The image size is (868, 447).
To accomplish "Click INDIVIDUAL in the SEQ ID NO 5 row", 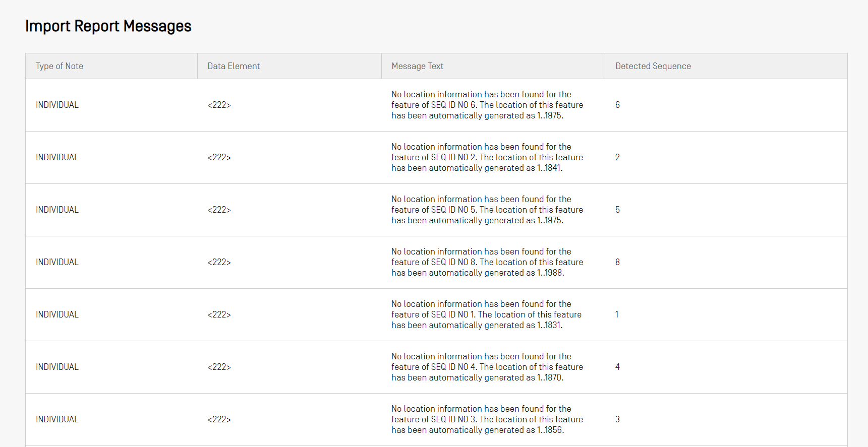I will 57,210.
